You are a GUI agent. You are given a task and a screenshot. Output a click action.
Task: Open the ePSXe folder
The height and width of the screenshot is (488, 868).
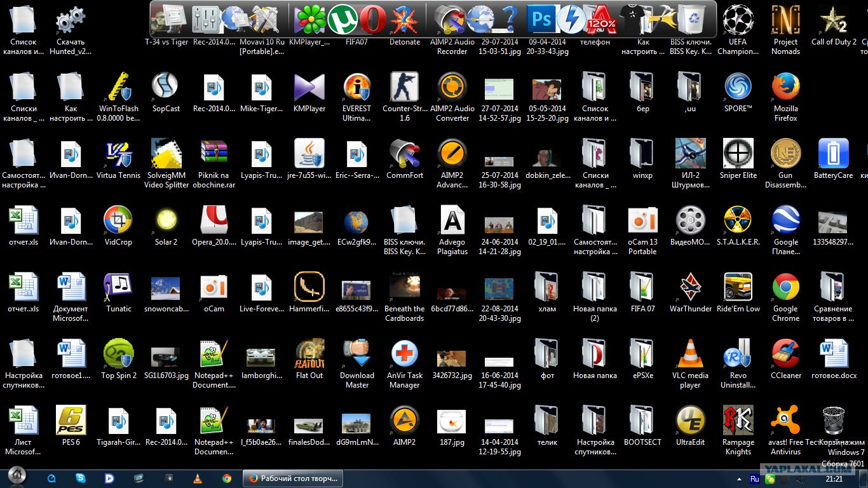tap(642, 360)
